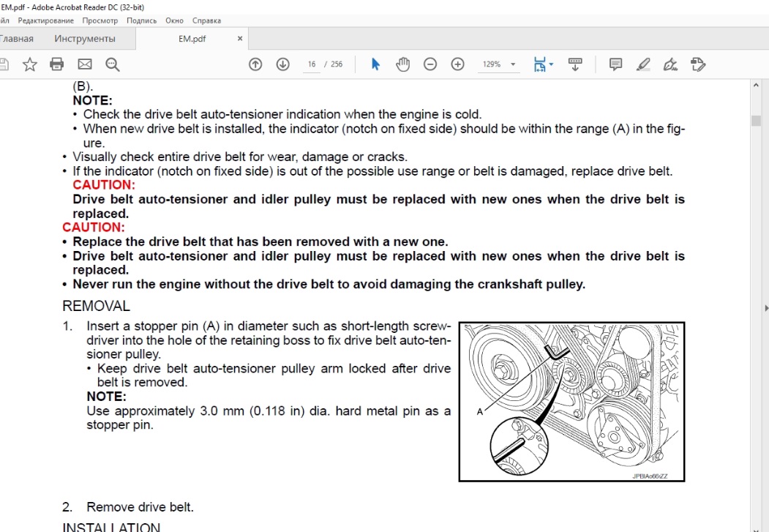Save the file with the disk icon
769x532 pixels.
tap(4, 64)
